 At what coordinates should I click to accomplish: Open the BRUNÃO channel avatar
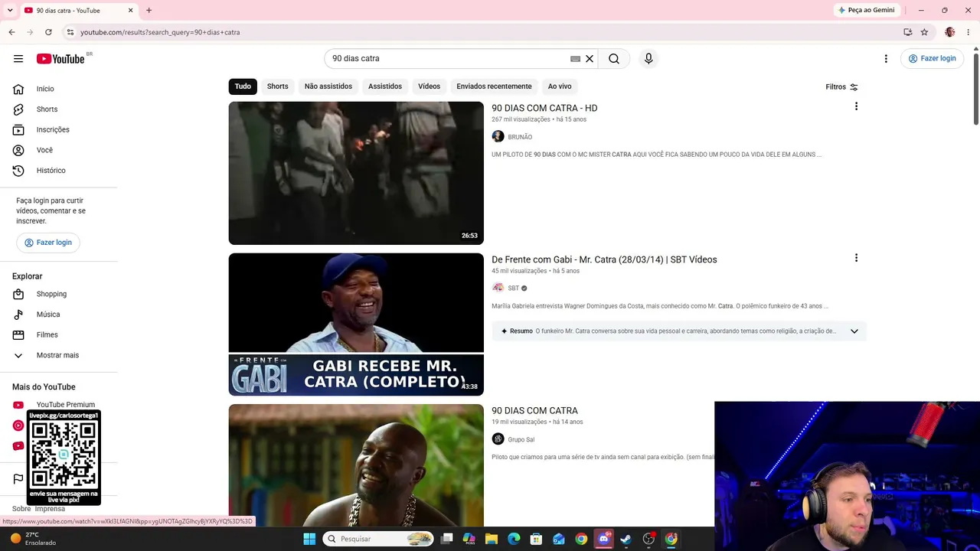click(x=498, y=136)
